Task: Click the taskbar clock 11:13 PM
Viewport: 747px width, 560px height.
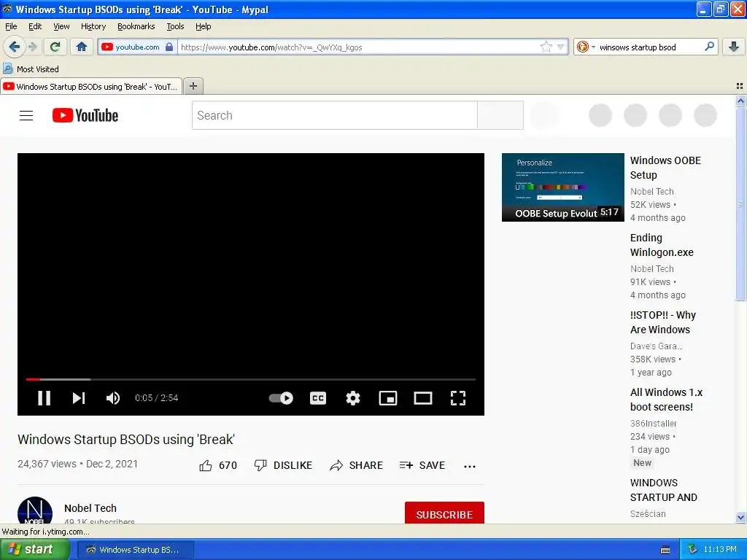Action: point(720,550)
